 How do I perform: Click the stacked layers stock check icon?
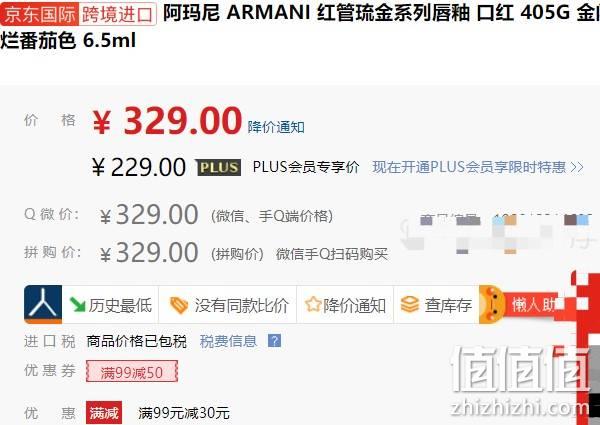pyautogui.click(x=410, y=305)
